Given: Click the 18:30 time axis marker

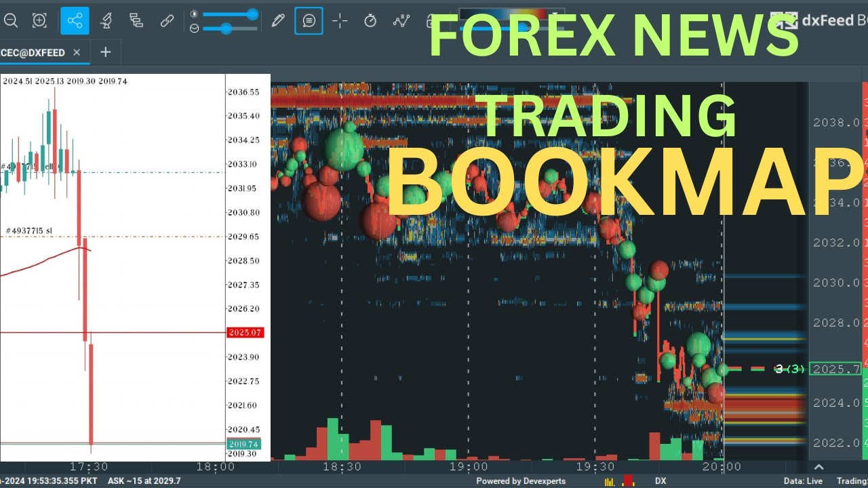Looking at the screenshot, I should click(x=342, y=467).
